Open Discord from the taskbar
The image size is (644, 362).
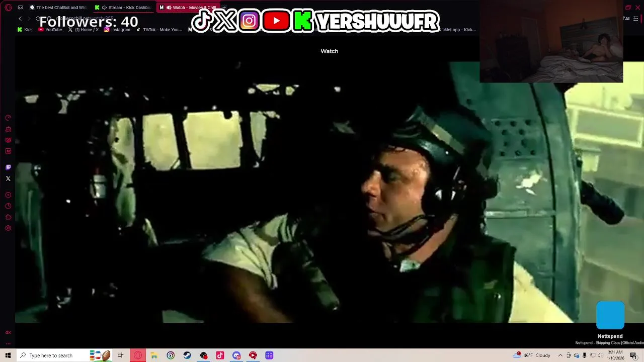[236, 355]
